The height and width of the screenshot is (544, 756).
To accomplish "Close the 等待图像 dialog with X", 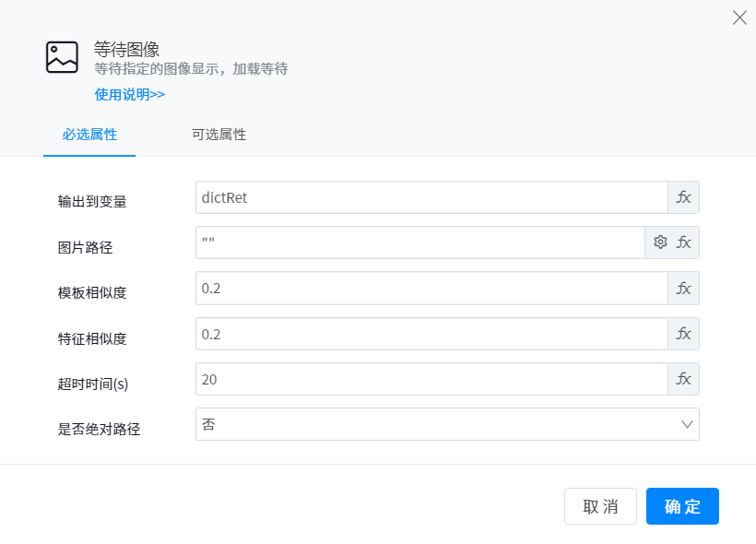I will tap(738, 18).
